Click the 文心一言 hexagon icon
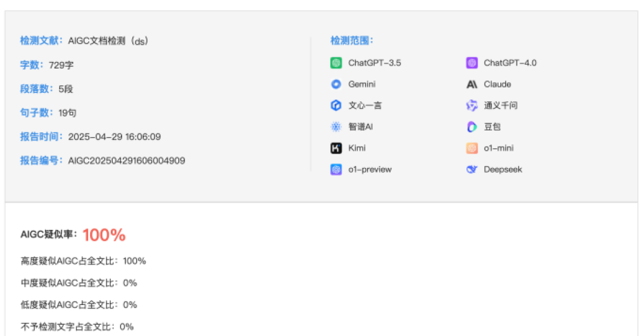The image size is (644, 336). (336, 105)
